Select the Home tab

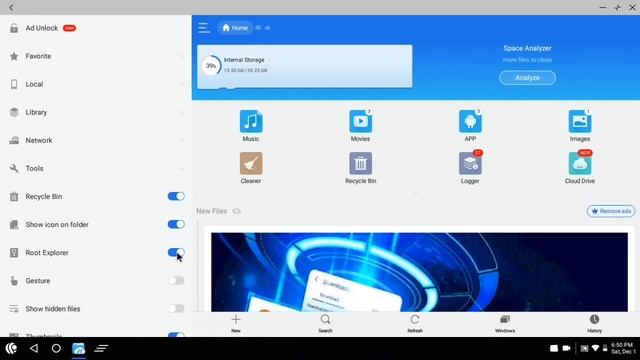point(235,28)
